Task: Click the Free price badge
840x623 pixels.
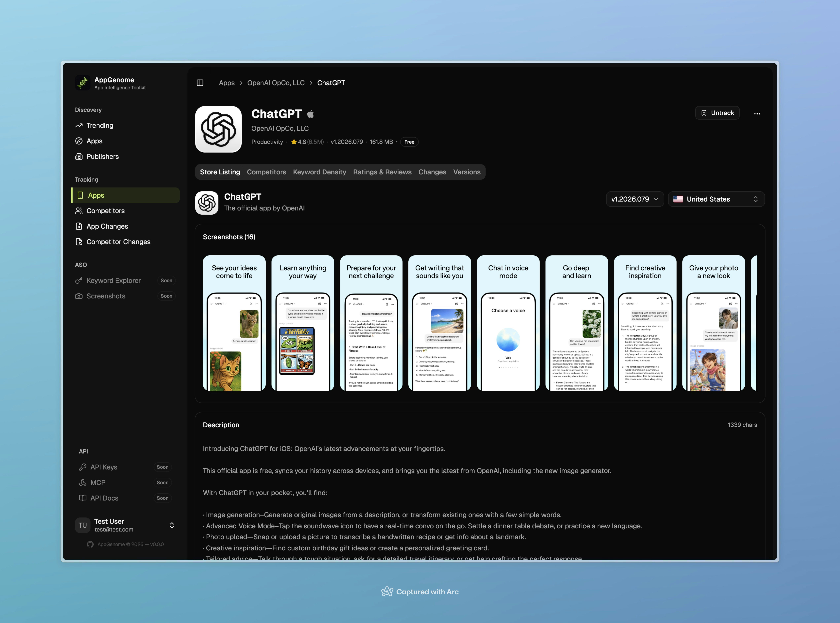Action: [x=409, y=142]
